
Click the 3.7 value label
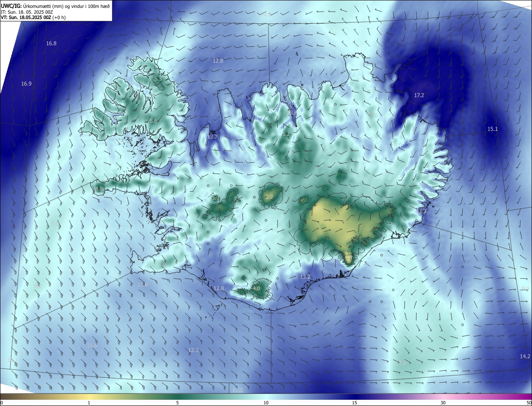[215, 198]
